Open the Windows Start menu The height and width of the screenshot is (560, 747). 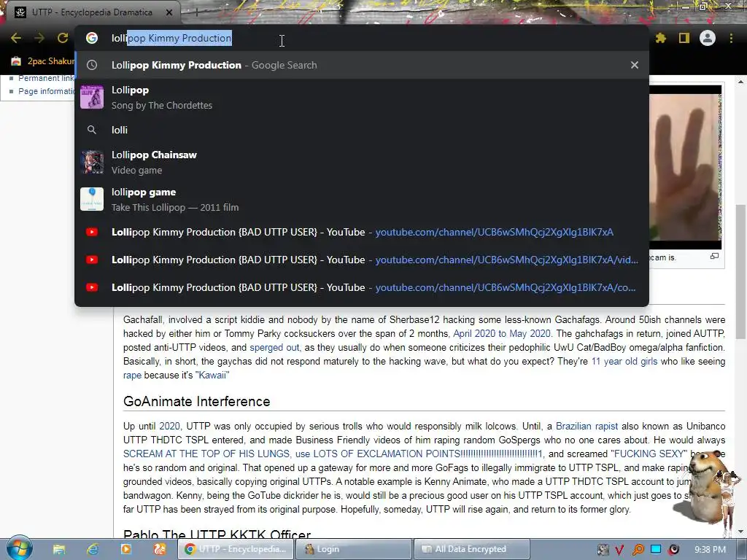pos(19,548)
